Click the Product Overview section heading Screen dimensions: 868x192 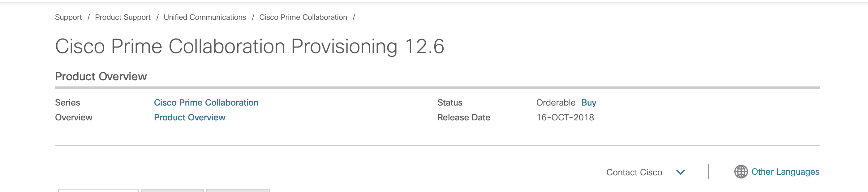pyautogui.click(x=101, y=77)
